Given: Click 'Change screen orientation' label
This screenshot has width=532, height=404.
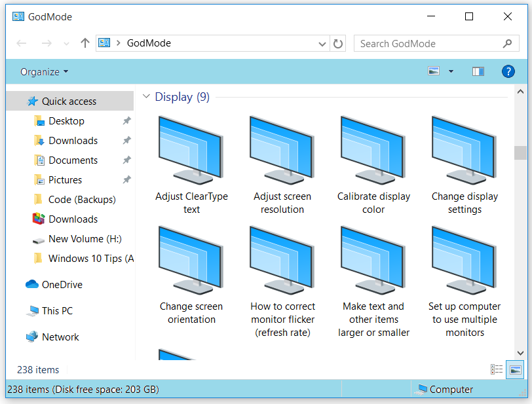Looking at the screenshot, I should (x=191, y=313).
